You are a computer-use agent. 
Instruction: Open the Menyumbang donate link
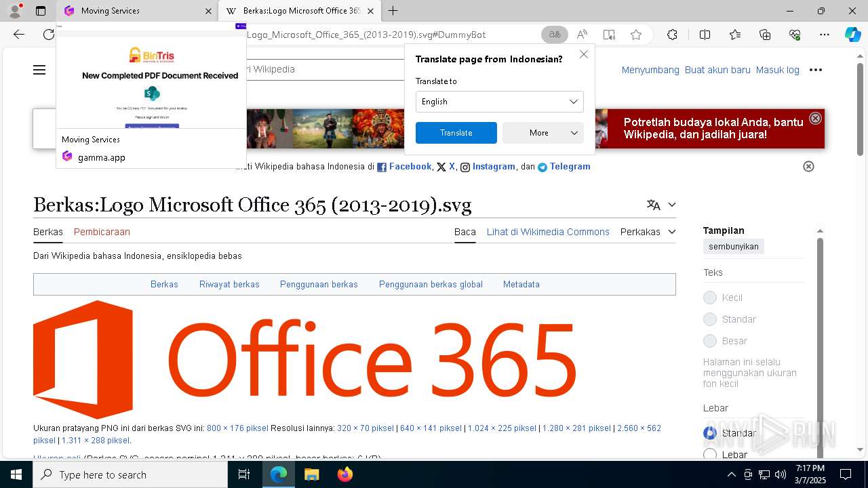(650, 70)
